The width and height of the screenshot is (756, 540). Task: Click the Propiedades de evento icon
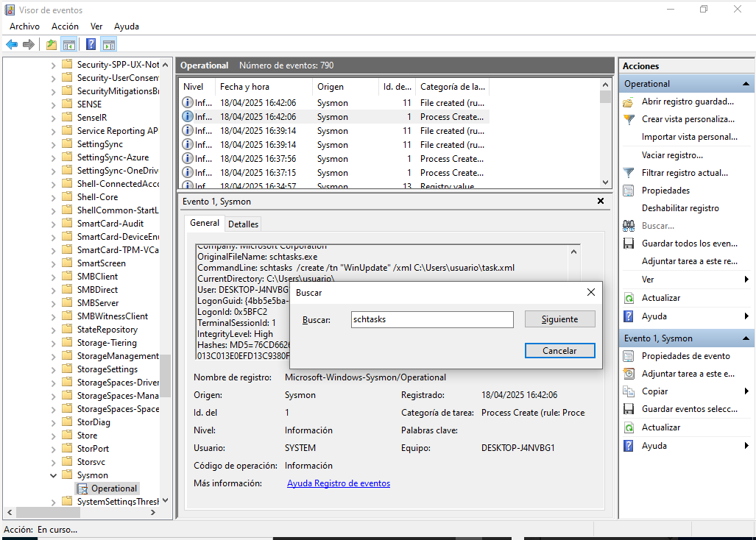[629, 357]
